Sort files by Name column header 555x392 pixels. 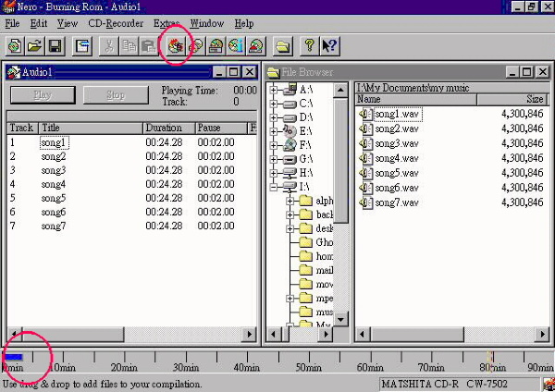point(416,100)
